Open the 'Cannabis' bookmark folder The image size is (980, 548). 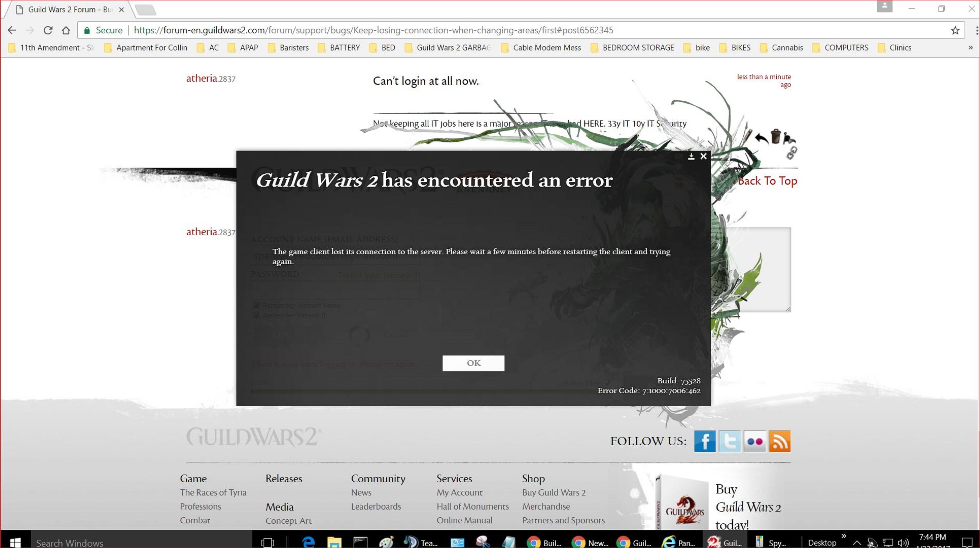(781, 48)
